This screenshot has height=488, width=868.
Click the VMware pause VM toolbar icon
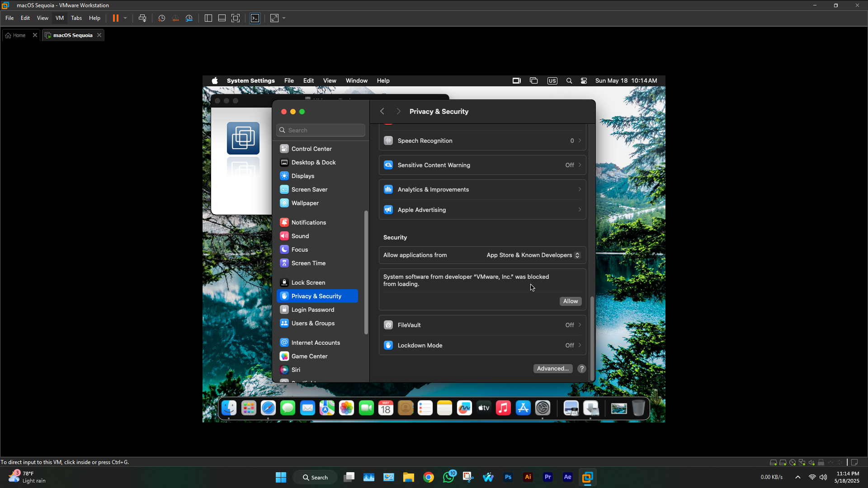click(116, 18)
